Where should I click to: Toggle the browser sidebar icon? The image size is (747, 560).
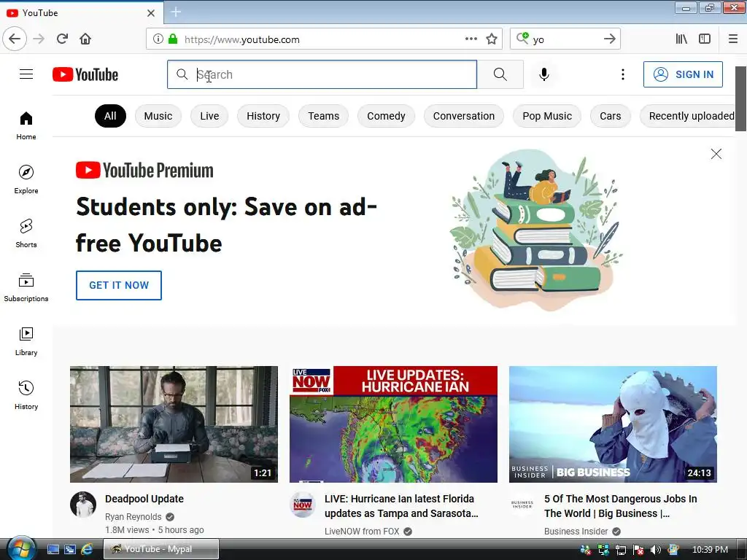click(705, 39)
